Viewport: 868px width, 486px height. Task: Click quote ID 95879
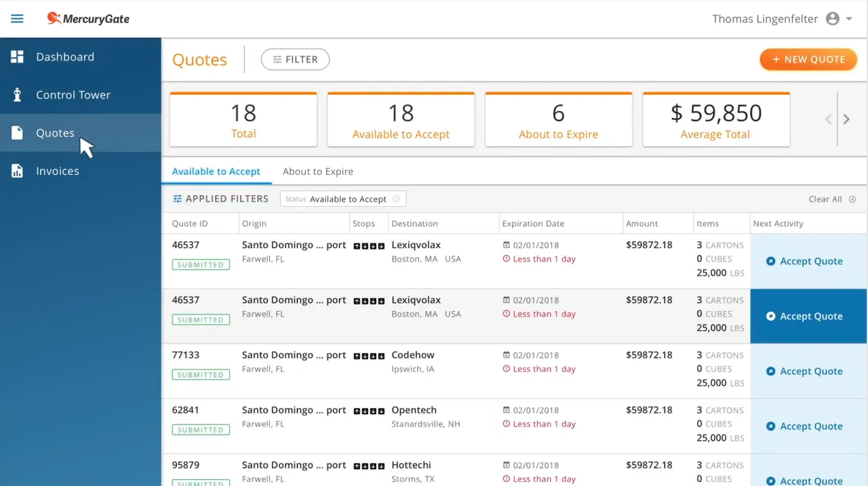click(x=186, y=465)
